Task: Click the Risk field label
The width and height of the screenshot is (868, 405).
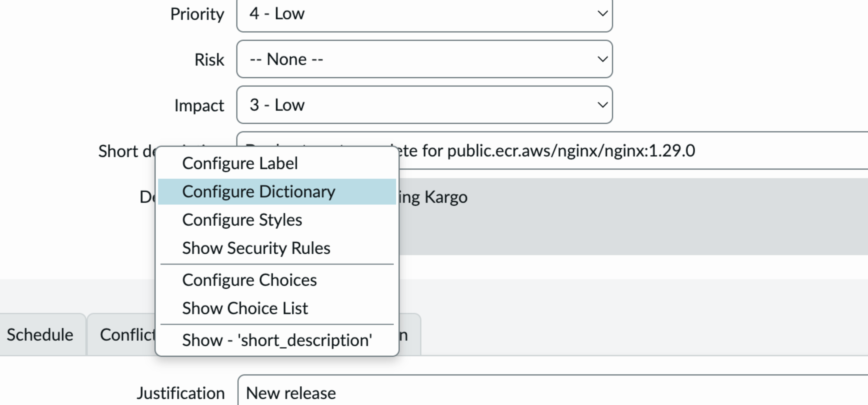Action: [209, 60]
